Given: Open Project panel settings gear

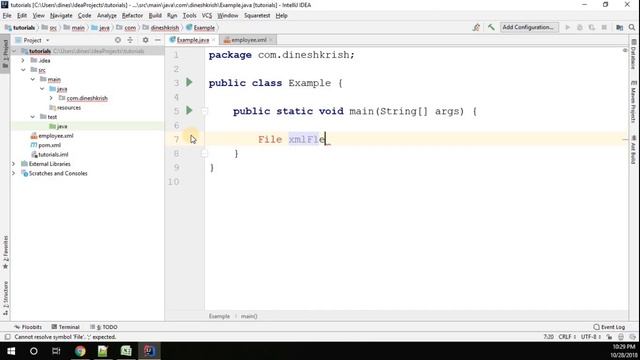Looking at the screenshot, I should pos(145,40).
